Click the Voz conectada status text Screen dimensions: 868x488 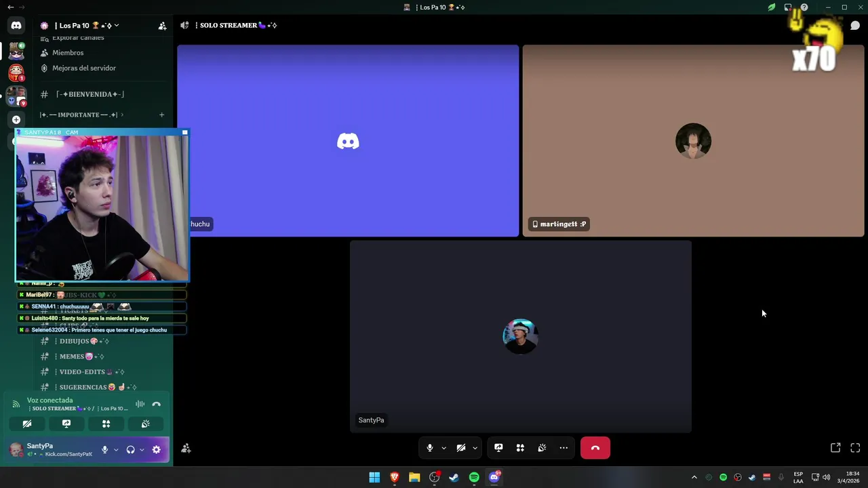point(50,400)
